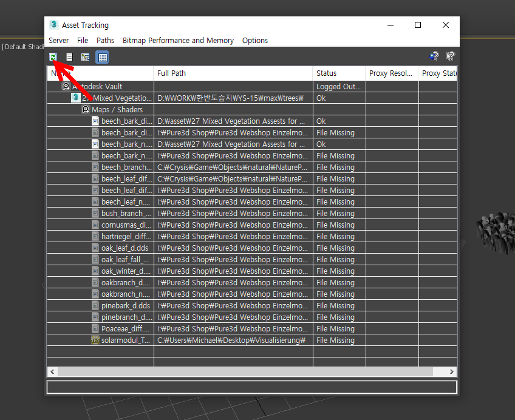Click the file icon beside cornusmas_di
This screenshot has height=420, width=515.
coord(95,225)
